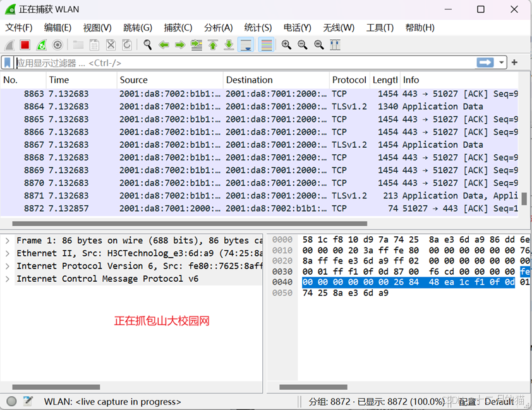Expand the Frame 1 tree row

click(7, 241)
